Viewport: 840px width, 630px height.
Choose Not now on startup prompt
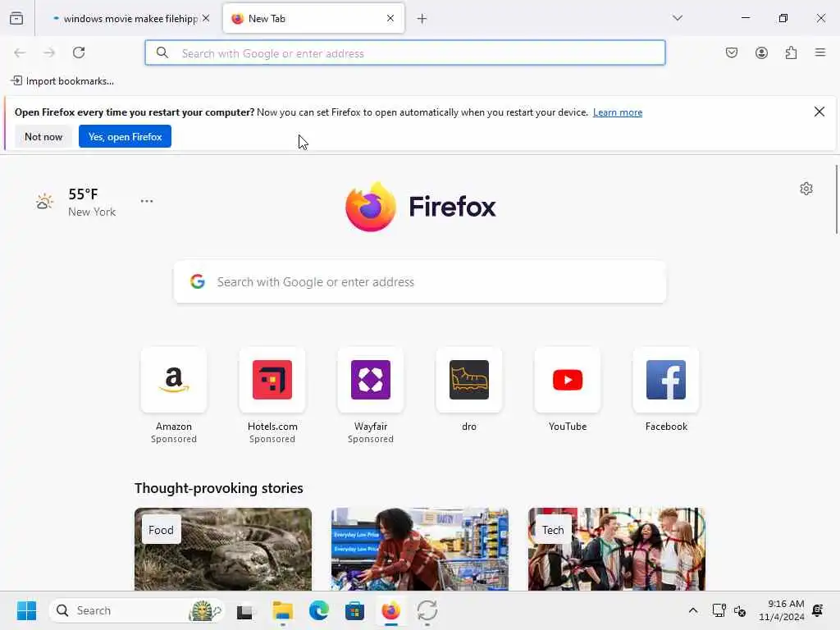click(x=43, y=137)
